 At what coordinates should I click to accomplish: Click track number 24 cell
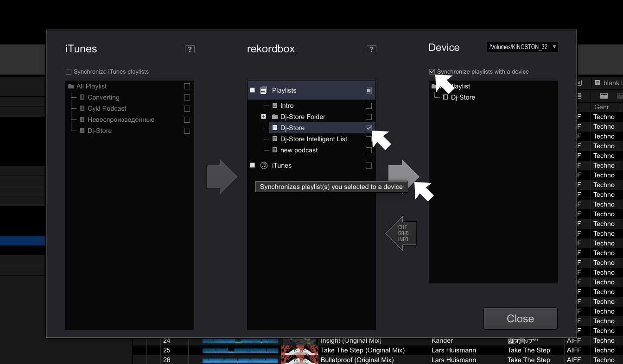coord(167,340)
